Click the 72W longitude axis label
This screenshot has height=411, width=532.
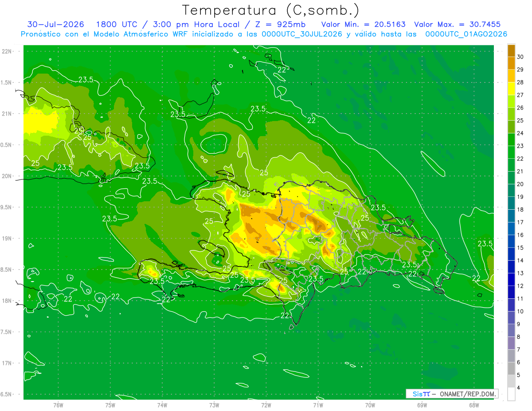[266, 405]
